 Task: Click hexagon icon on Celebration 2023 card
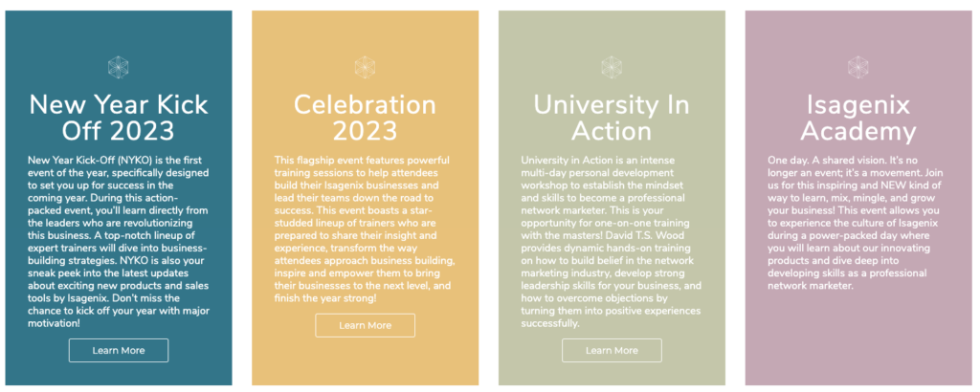[365, 67]
